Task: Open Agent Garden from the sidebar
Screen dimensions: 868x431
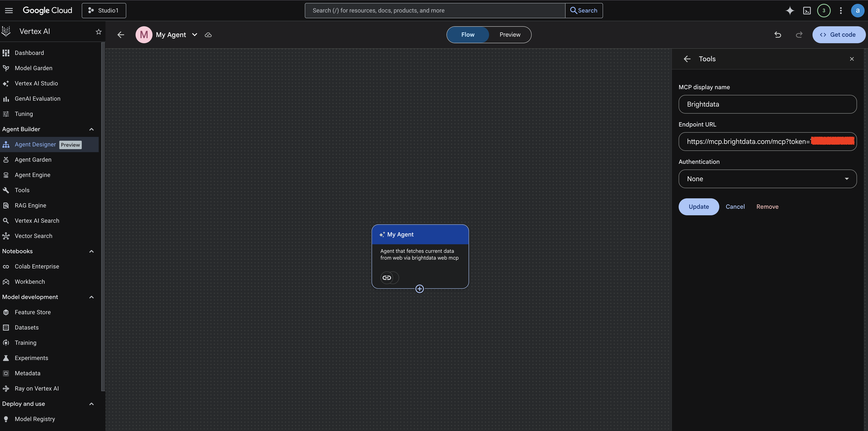Action: (x=33, y=159)
